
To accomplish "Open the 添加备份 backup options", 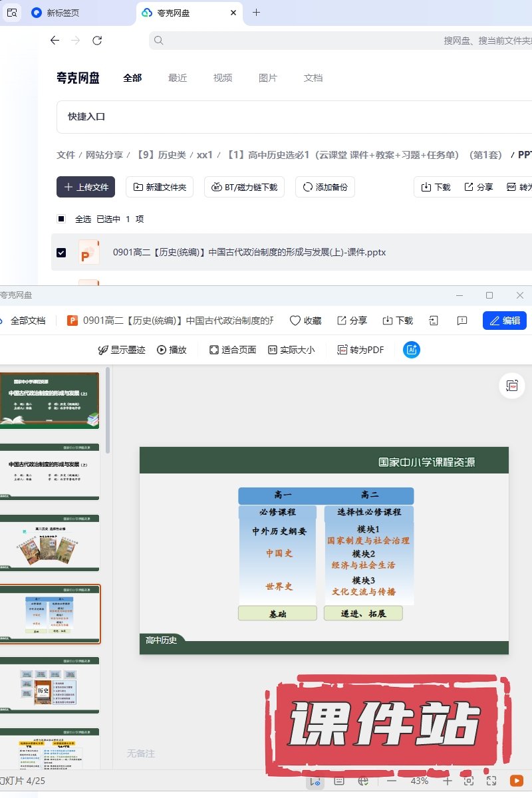I will [x=325, y=188].
